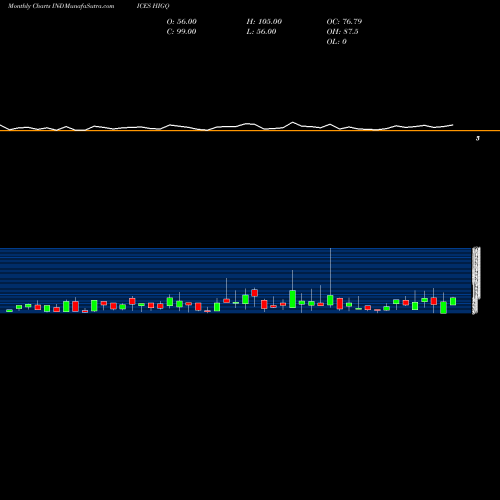500x500 pixels.
Task: Select the 'C: 99.00' close value
Action: click(181, 32)
